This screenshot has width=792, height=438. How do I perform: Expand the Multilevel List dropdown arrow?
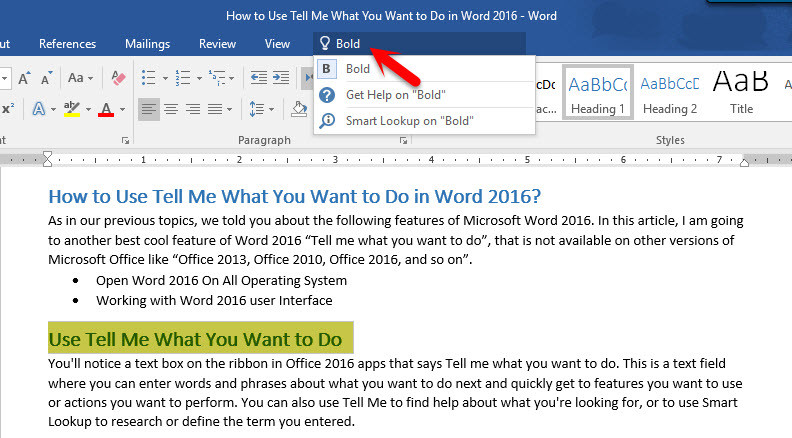point(231,78)
